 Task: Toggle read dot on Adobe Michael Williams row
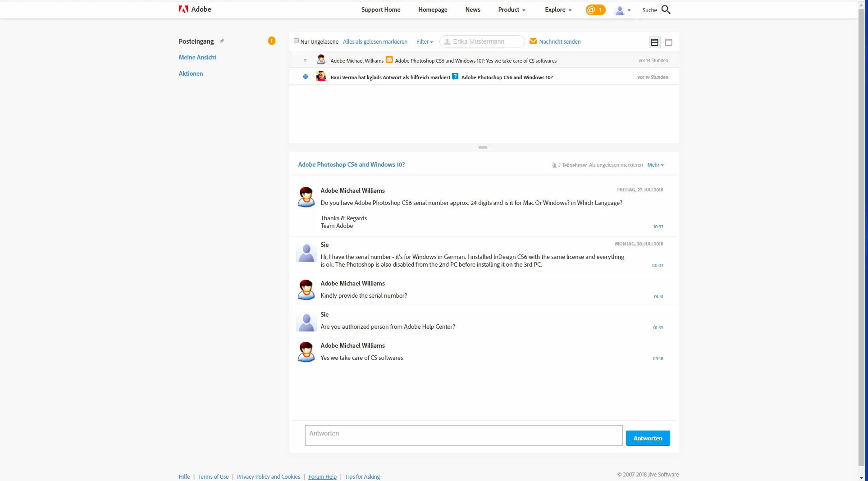305,60
